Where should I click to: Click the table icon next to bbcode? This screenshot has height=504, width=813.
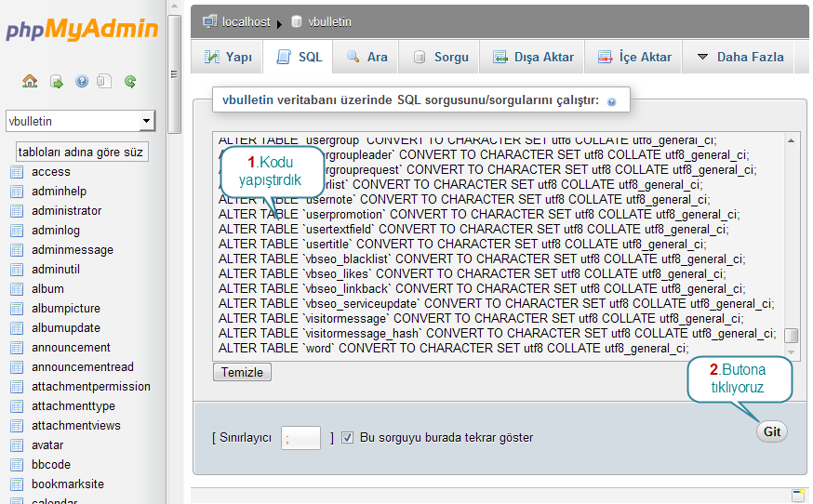(x=17, y=465)
